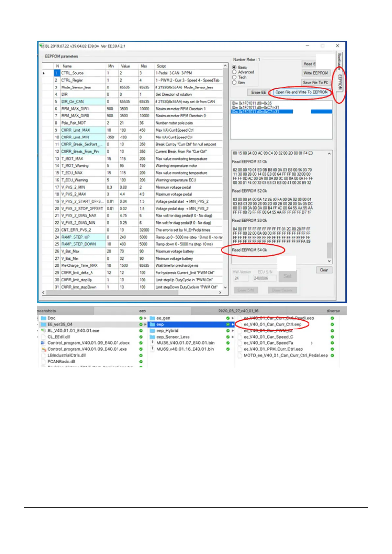Select the 'eep' Finder tab header
The image size is (392, 554).
pyautogui.click(x=143, y=311)
